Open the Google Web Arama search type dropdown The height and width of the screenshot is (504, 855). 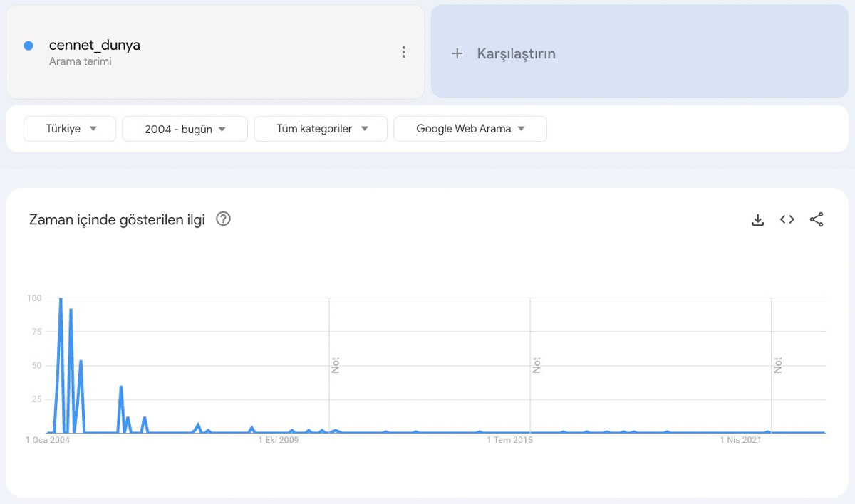(470, 129)
